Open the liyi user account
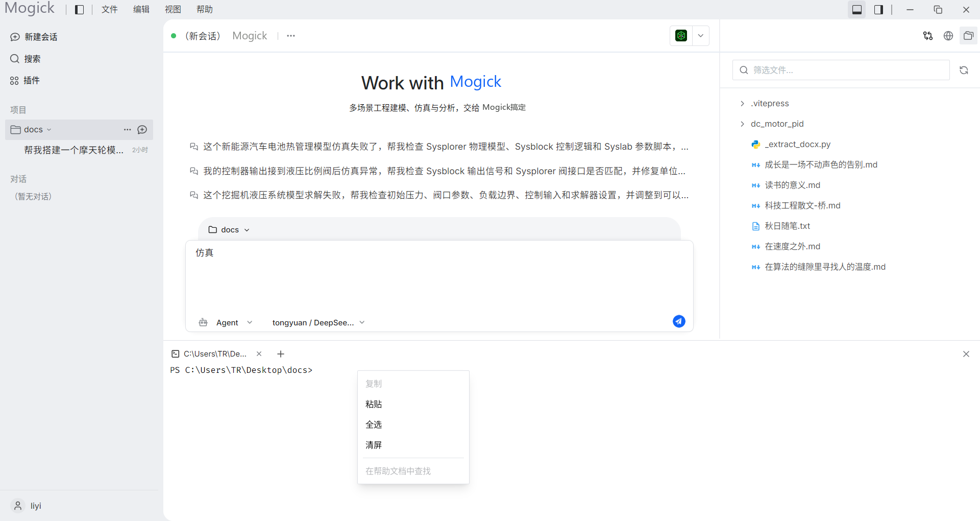 coord(27,506)
